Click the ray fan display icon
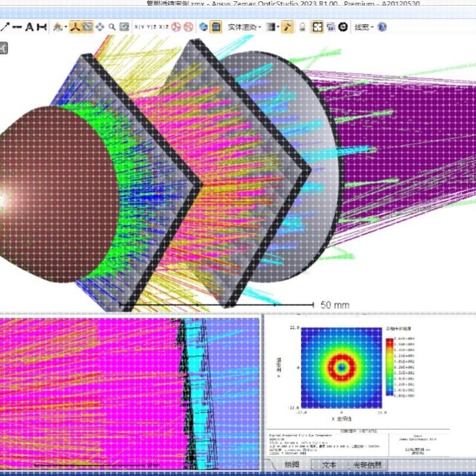 click(x=57, y=27)
